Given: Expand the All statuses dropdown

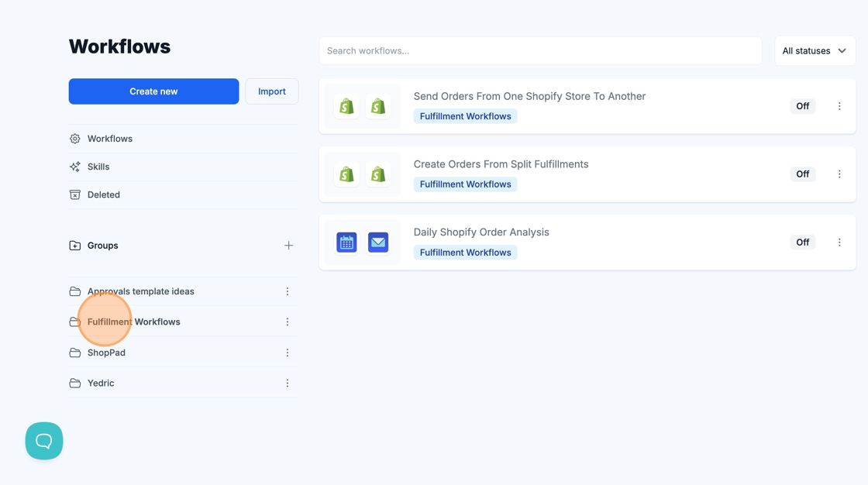Looking at the screenshot, I should [814, 51].
